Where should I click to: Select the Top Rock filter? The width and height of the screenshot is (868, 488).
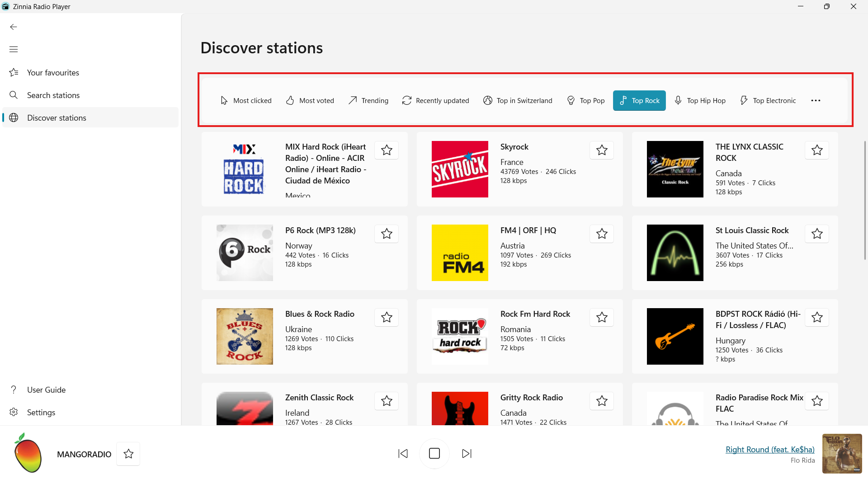point(639,100)
